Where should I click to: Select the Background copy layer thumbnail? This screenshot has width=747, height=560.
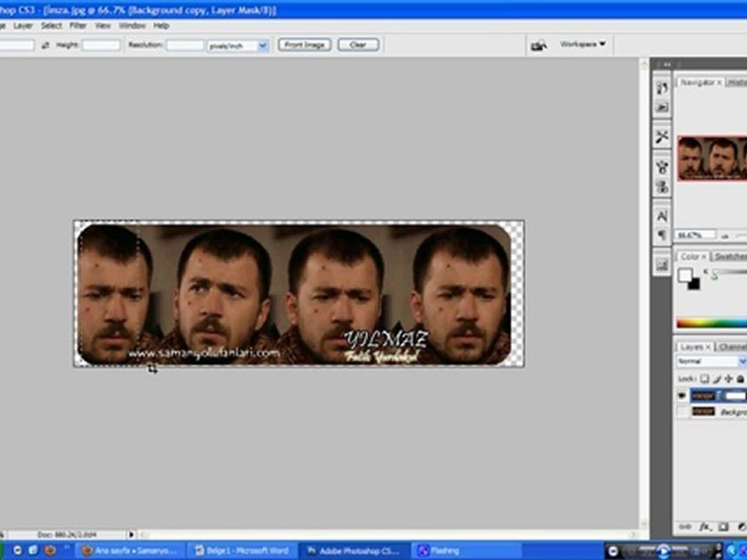coord(703,396)
